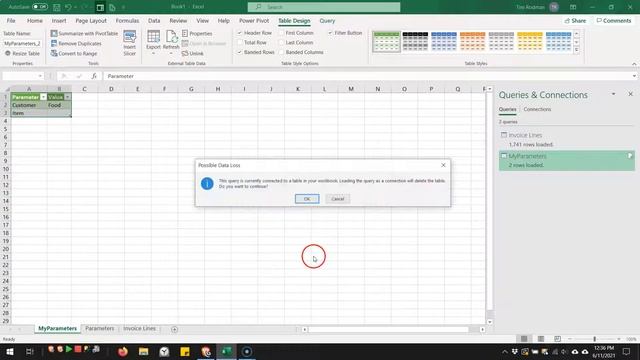Click the Comments button
Image resolution: width=640 pixels, height=360 pixels.
(613, 20)
